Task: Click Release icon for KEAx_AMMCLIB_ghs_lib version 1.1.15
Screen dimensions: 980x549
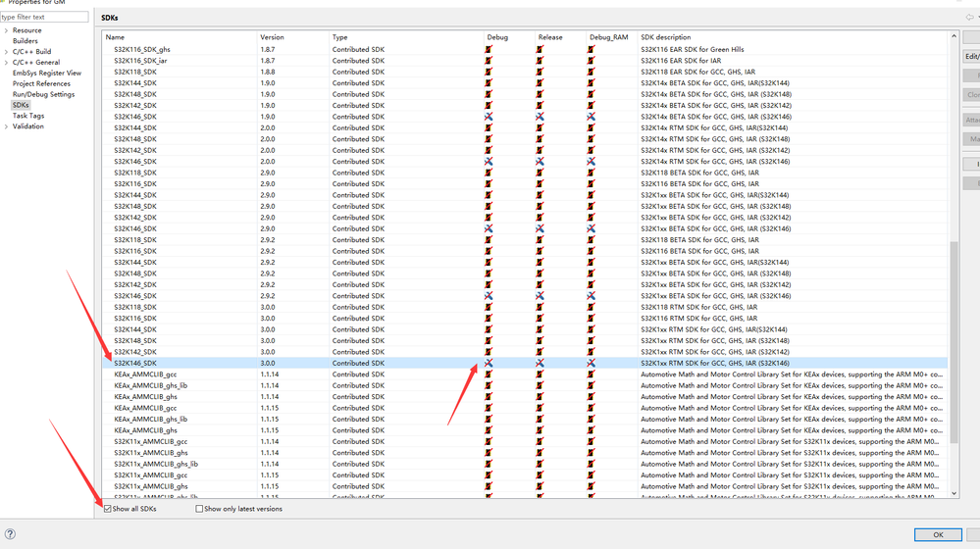Action: tap(540, 419)
